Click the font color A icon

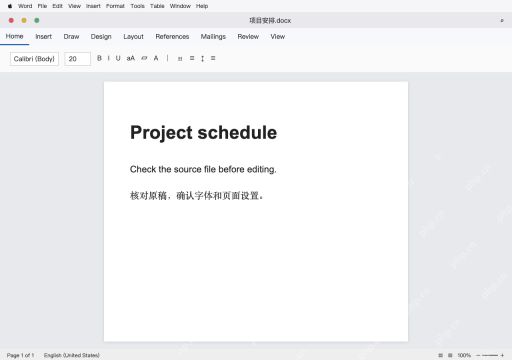(x=156, y=58)
